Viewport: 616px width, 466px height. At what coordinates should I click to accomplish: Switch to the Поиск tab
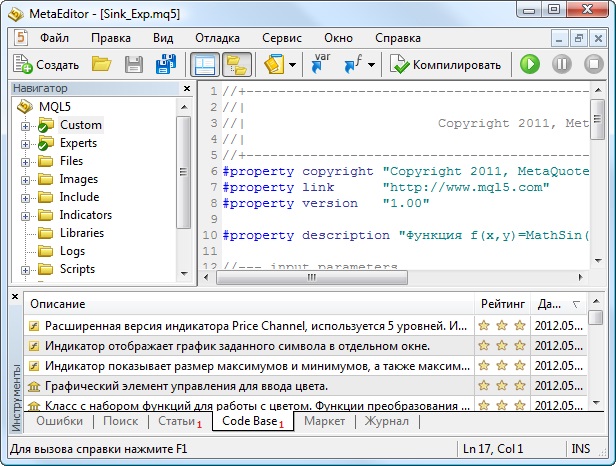121,421
